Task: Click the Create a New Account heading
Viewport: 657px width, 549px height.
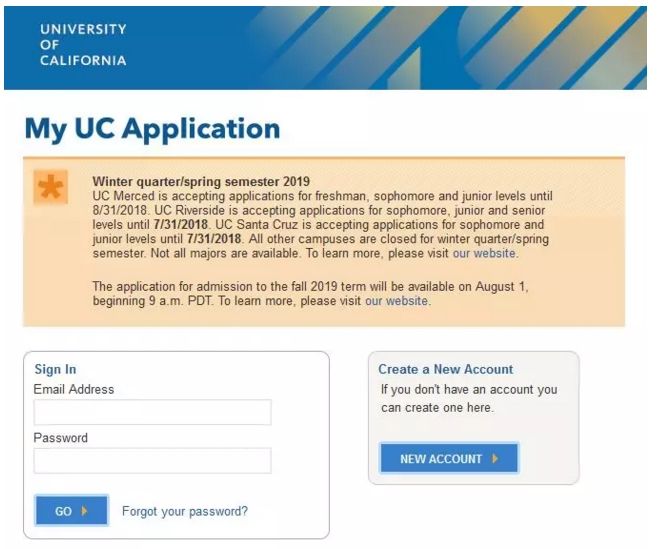Action: coord(445,369)
